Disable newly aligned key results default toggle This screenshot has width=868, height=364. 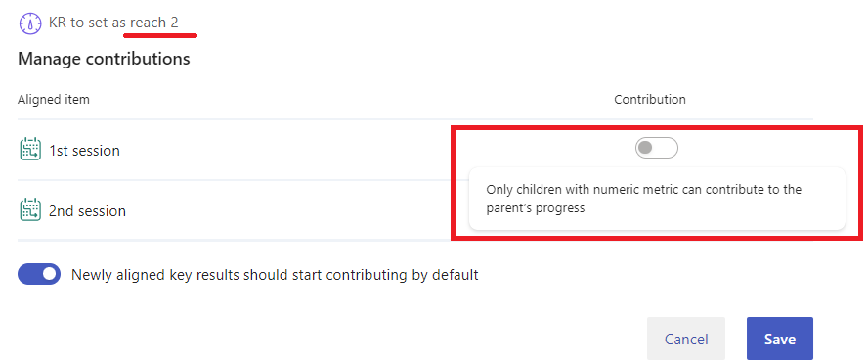click(39, 274)
